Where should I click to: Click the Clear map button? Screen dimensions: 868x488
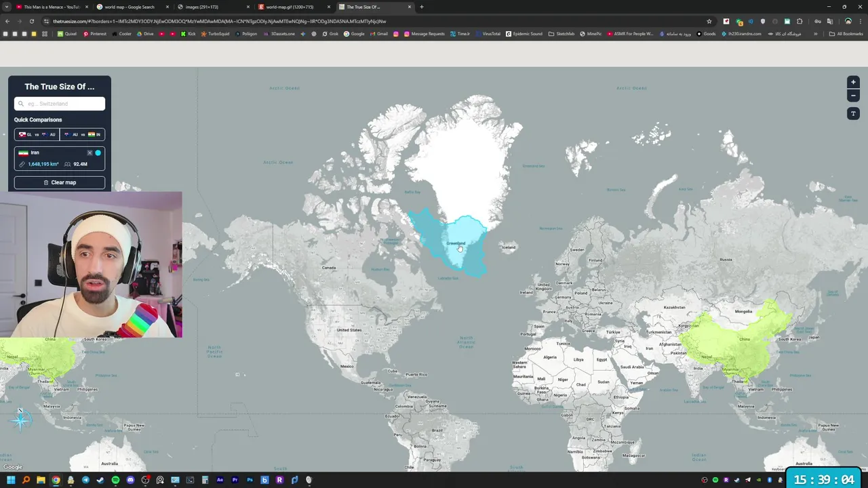point(60,182)
